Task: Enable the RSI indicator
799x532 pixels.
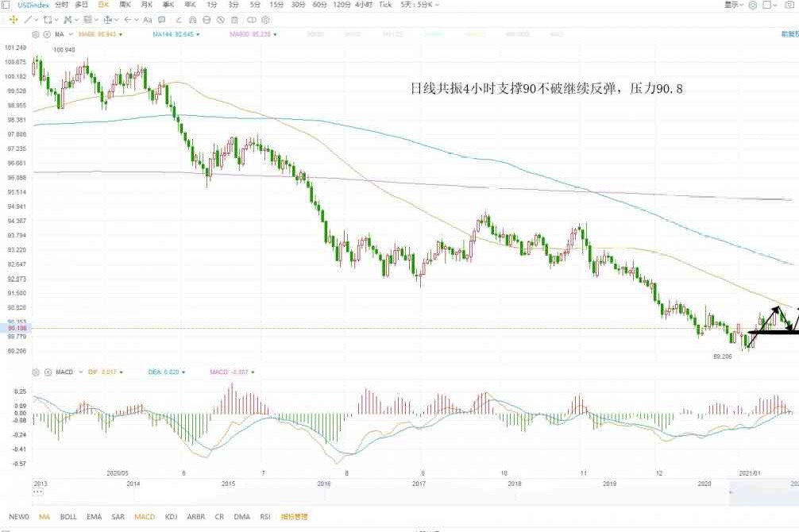Action: click(x=265, y=517)
